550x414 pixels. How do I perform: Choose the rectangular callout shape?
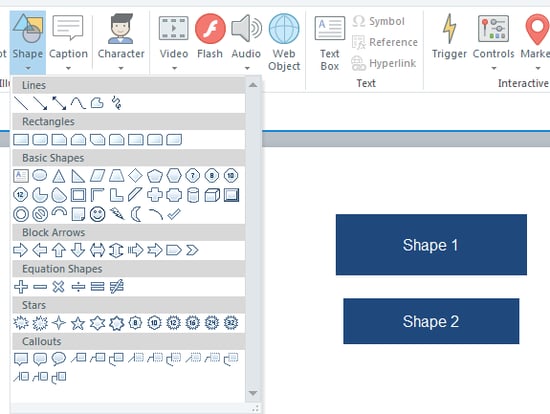[21, 359]
